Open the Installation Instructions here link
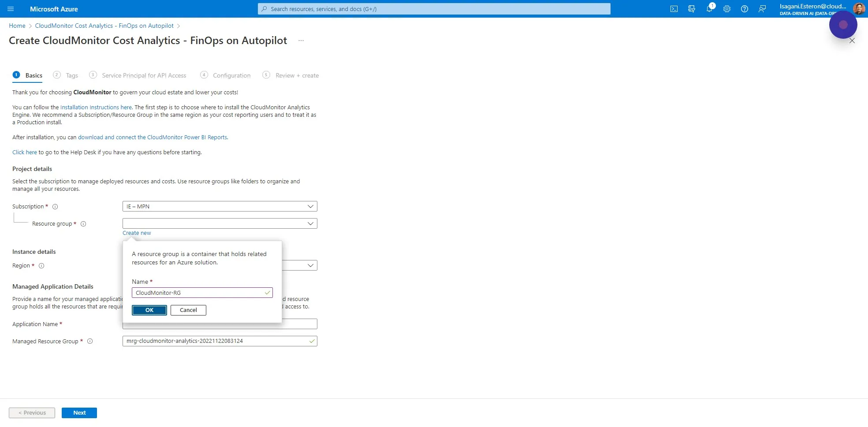This screenshot has width=868, height=427. click(96, 107)
